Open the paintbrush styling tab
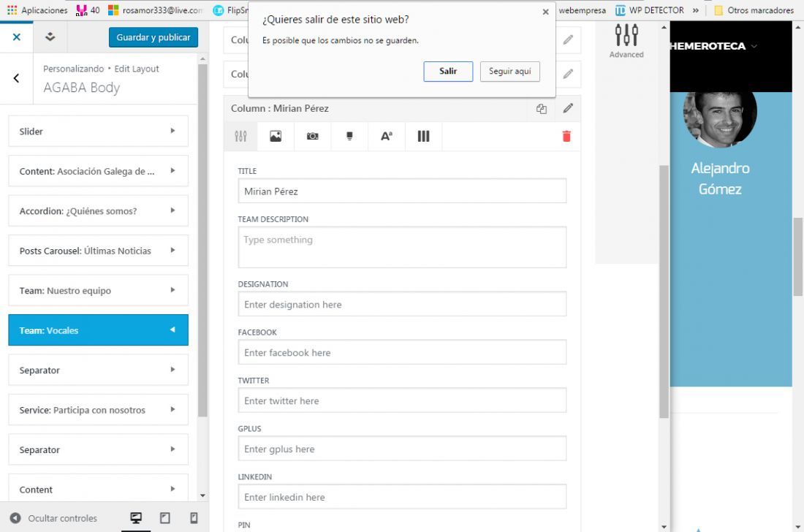The height and width of the screenshot is (532, 804). click(x=349, y=137)
